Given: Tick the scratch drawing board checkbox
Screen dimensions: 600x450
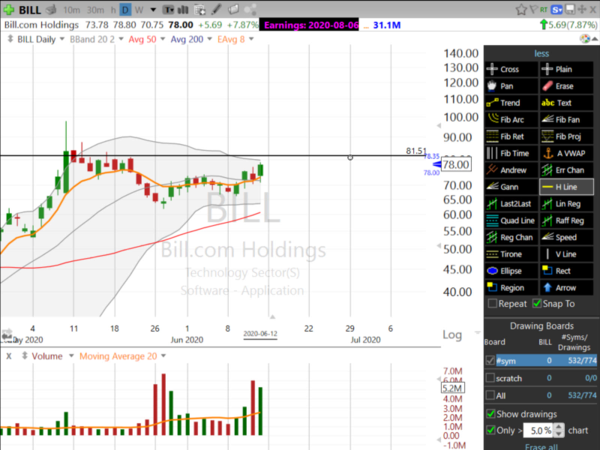Looking at the screenshot, I should (489, 378).
